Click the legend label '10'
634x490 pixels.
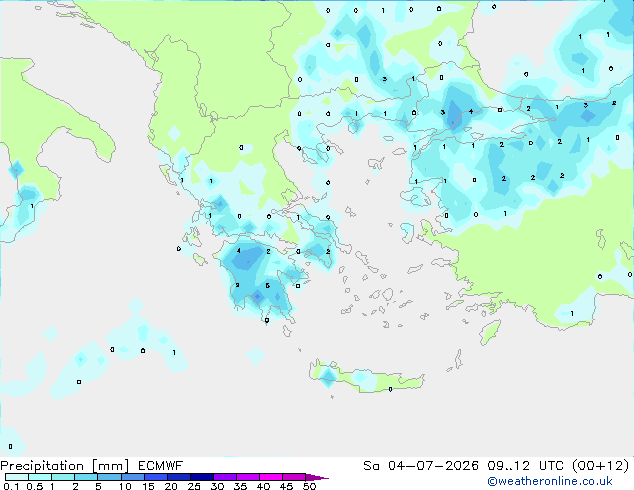125,486
